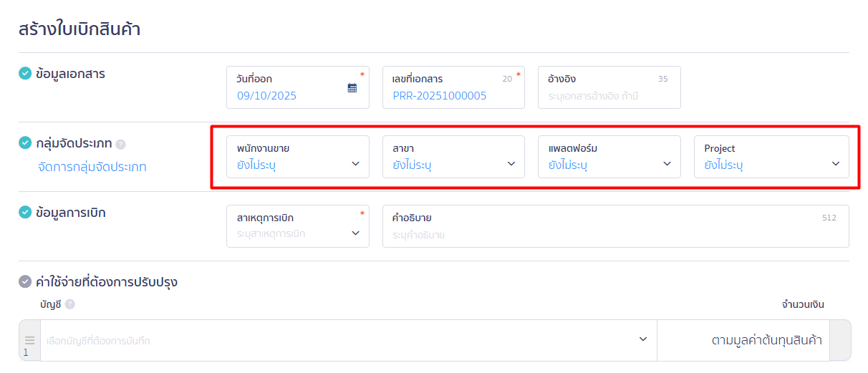868x373 pixels.
Task: Click the ข้อมูลการเบิก section check icon
Action: 25,212
